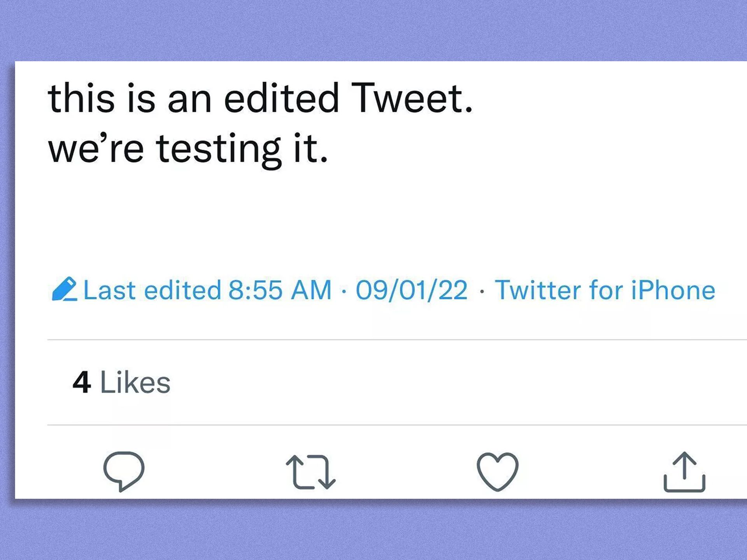Like the tweet with the heart icon
This screenshot has width=747, height=560.
tap(497, 471)
